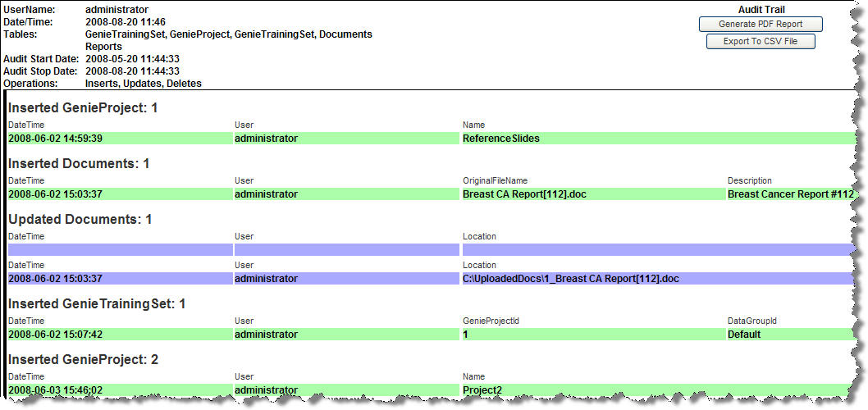Click the Breast Cancer Report #112 description cell

pos(790,194)
